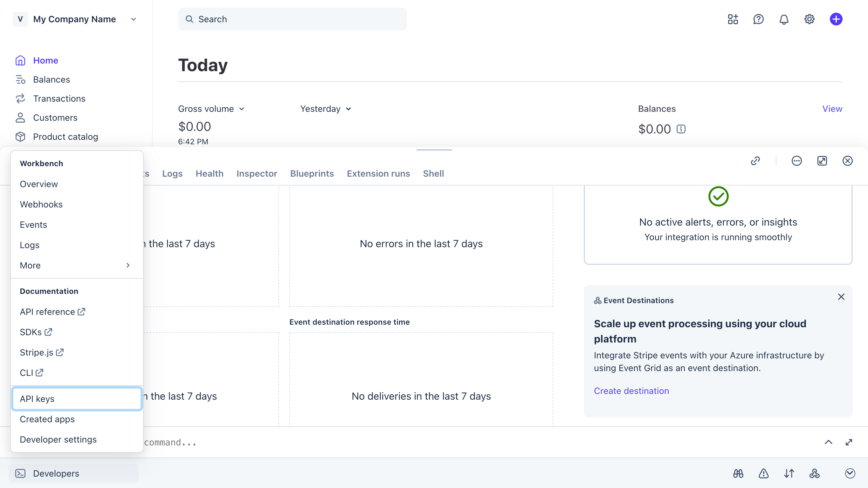Select Logs in Workbench menu
Image resolution: width=868 pixels, height=488 pixels.
[77, 245]
